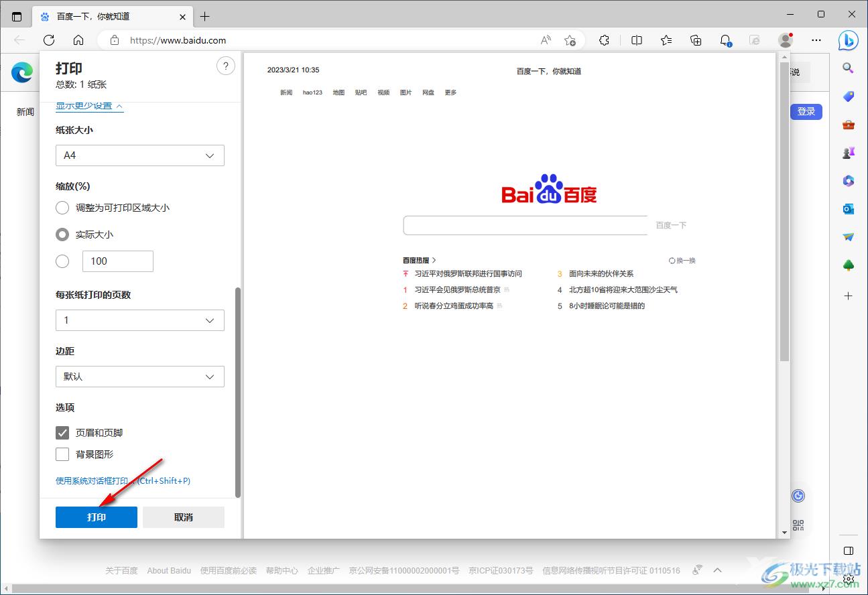Open the Read Aloud icon in address bar
The height and width of the screenshot is (595, 868).
(546, 40)
